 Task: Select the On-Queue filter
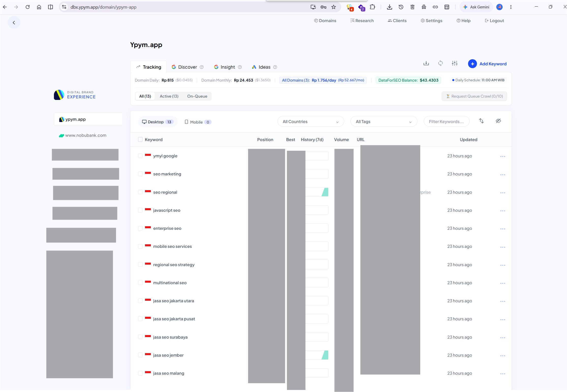tap(197, 96)
